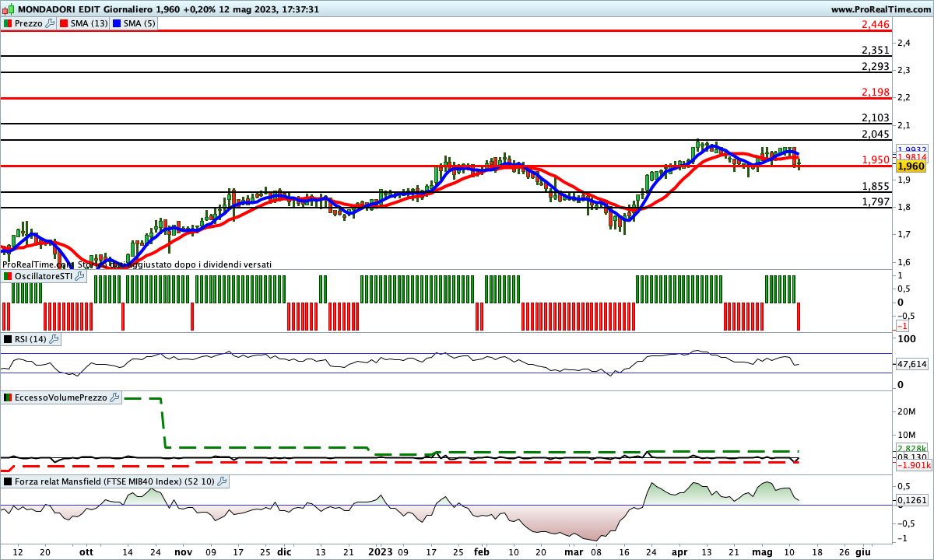Click the 2,103 level label
The image size is (934, 560).
pyautogui.click(x=876, y=118)
